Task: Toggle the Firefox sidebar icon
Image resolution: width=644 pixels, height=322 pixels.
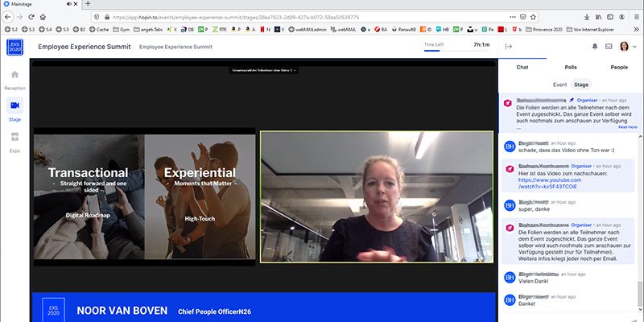Action: click(x=610, y=17)
